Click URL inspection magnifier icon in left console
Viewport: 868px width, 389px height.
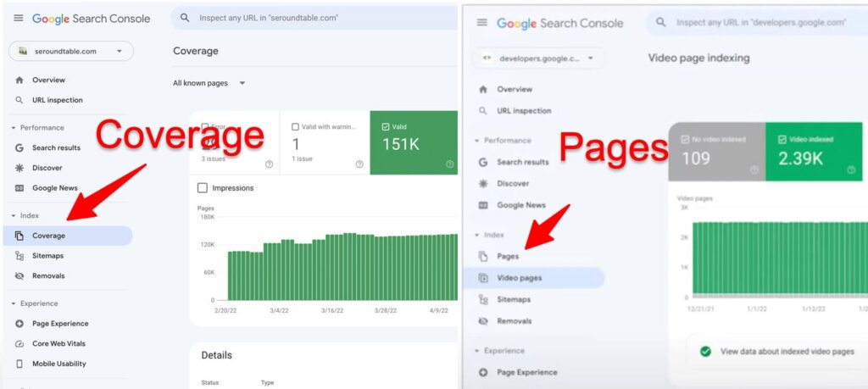pos(19,100)
